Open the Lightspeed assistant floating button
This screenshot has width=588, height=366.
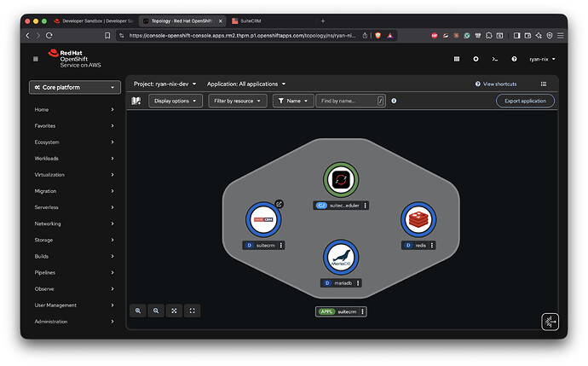point(551,322)
